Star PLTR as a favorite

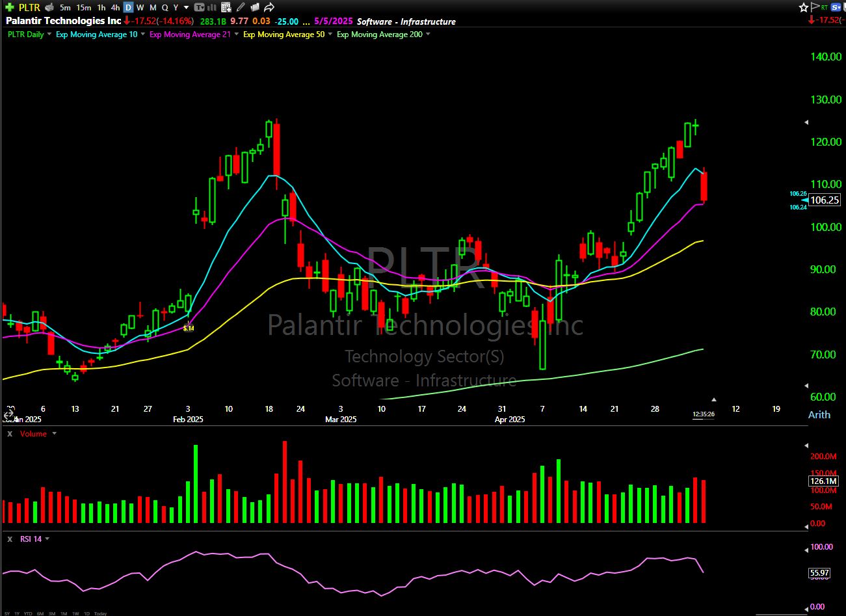pyautogui.click(x=804, y=7)
